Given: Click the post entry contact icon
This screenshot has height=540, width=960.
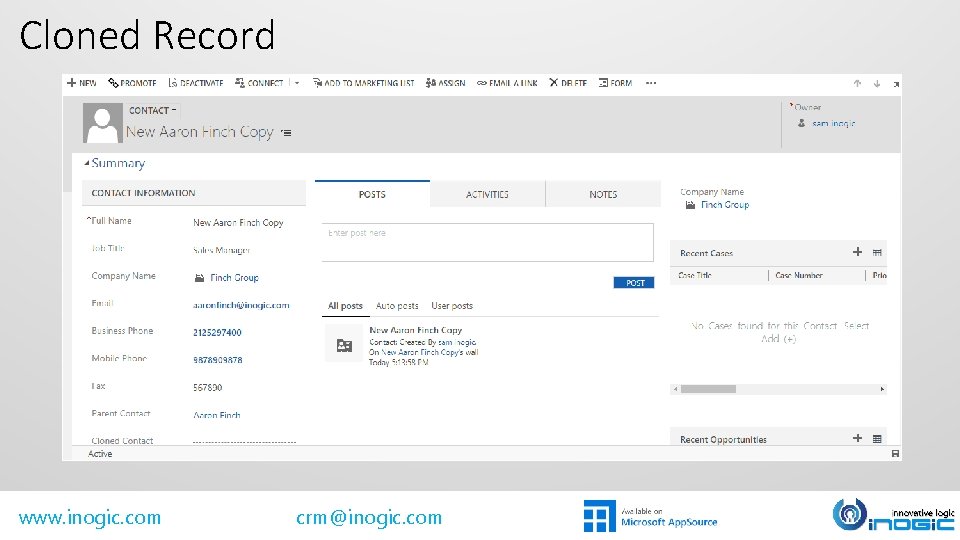Looking at the screenshot, I should 344,345.
